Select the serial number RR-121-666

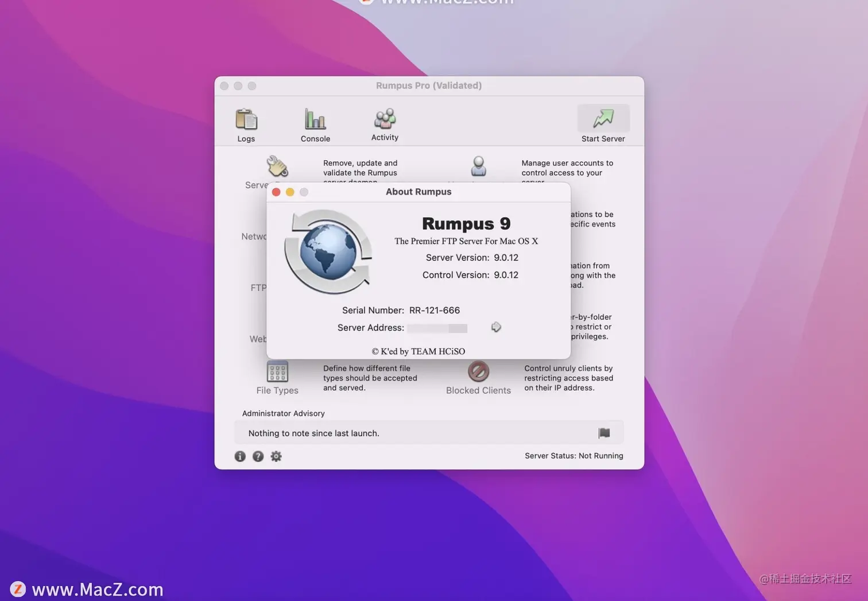435,311
